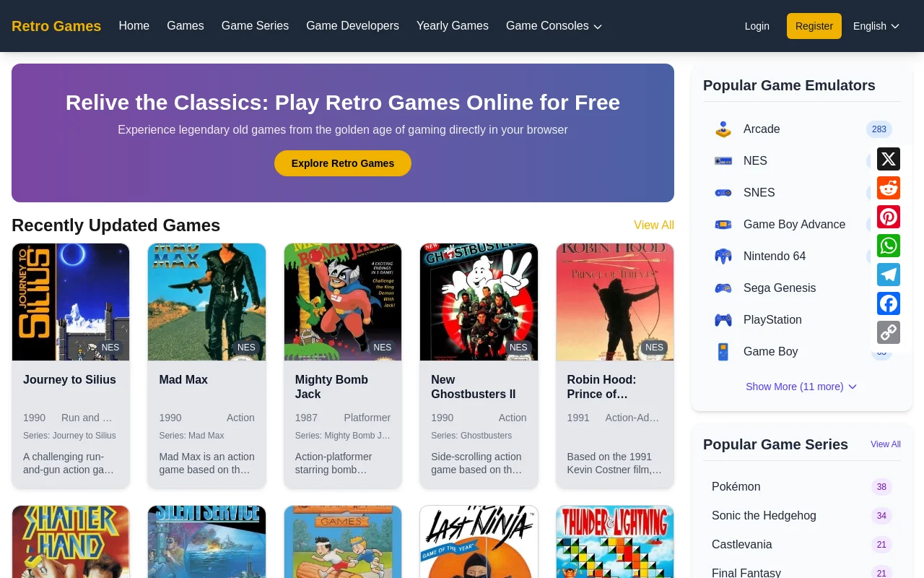Viewport: 924px width, 578px height.
Task: Share page via Reddit icon
Action: pos(889,188)
